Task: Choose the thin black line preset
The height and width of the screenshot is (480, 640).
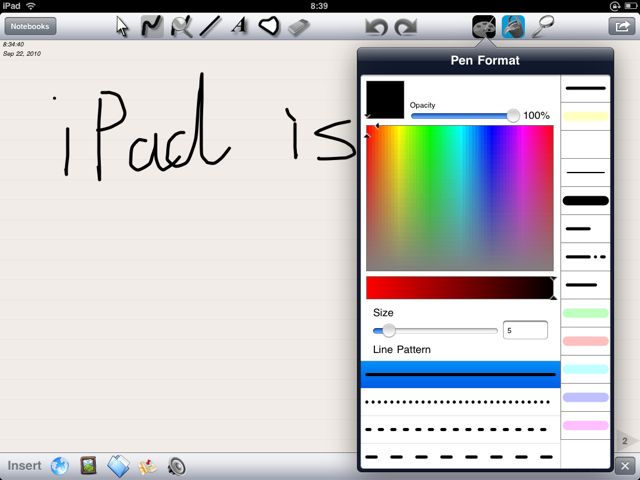Action: tap(585, 173)
